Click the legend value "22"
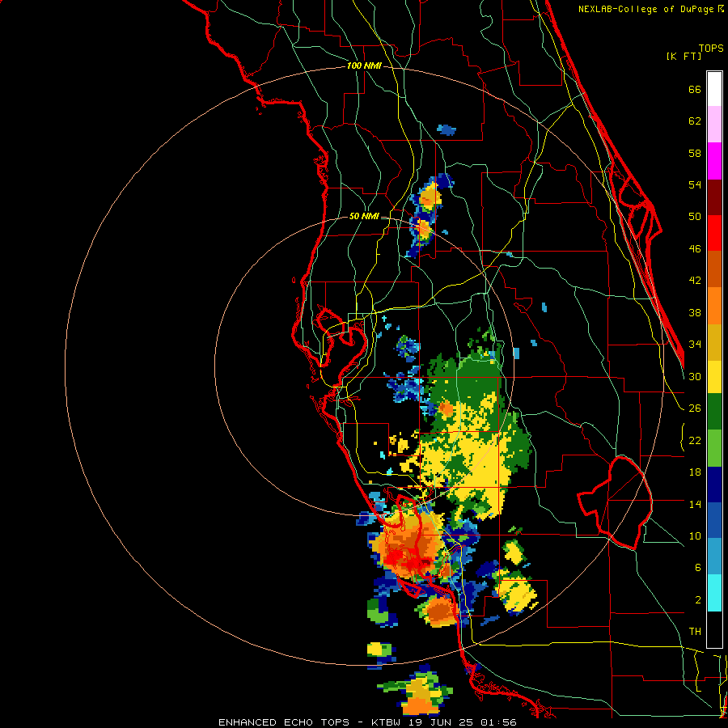Viewport: 728px width, 728px height. [695, 440]
